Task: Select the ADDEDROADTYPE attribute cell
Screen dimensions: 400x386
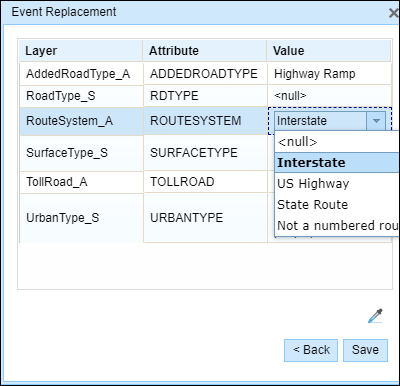Action: pyautogui.click(x=205, y=74)
